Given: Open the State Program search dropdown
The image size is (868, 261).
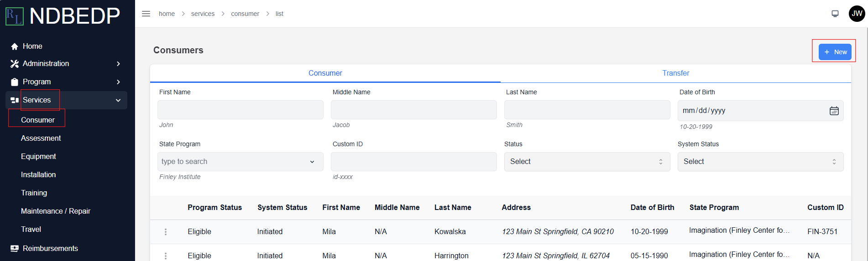Looking at the screenshot, I should point(241,162).
